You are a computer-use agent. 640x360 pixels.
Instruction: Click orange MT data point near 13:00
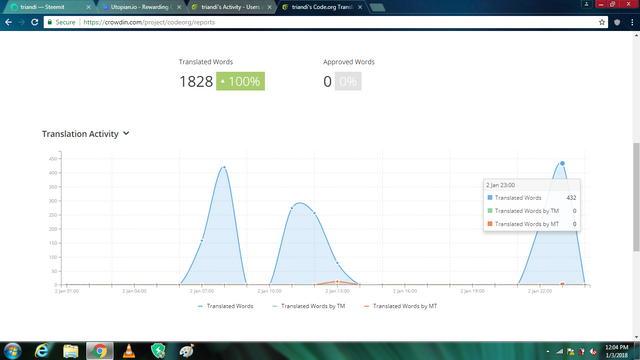click(x=337, y=282)
